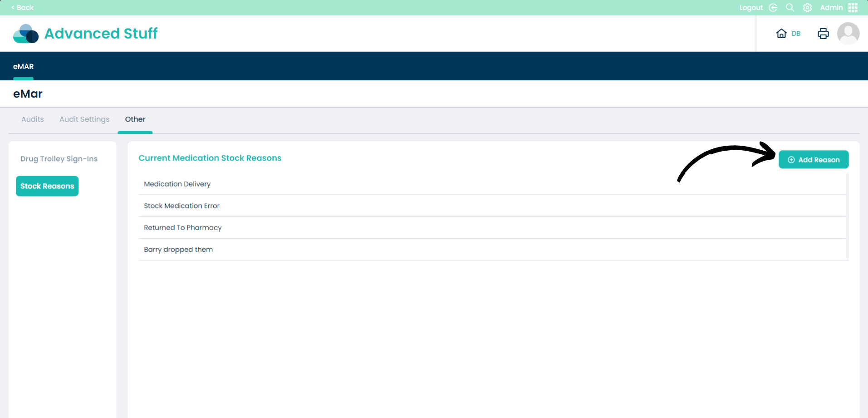Select the Medication Delivery row
Viewport: 868px width, 418px height.
click(492, 184)
